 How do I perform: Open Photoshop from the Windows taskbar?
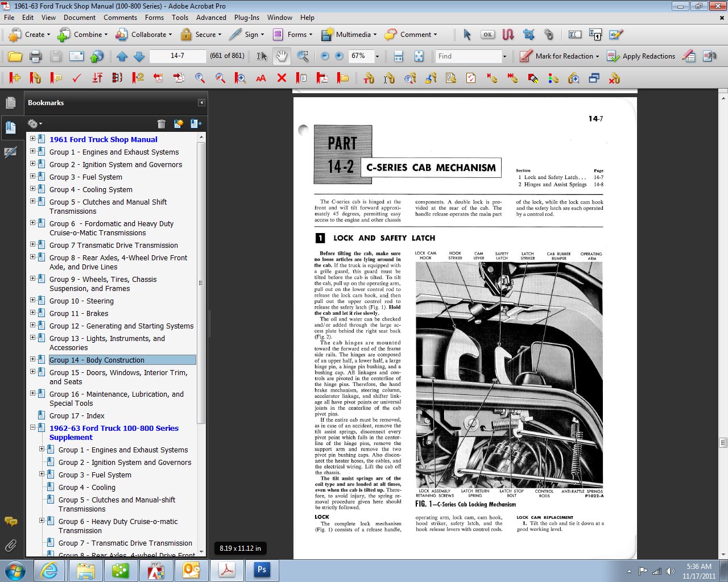point(261,569)
